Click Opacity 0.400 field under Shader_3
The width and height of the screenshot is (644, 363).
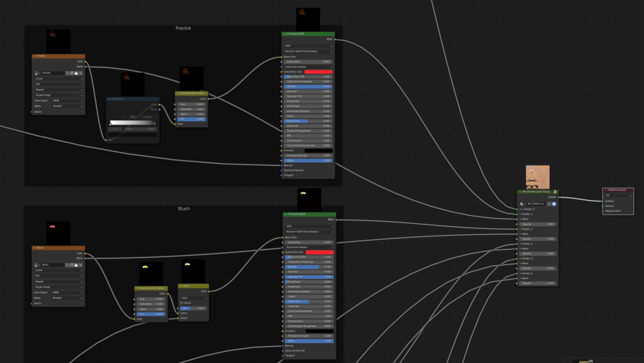coord(538,253)
